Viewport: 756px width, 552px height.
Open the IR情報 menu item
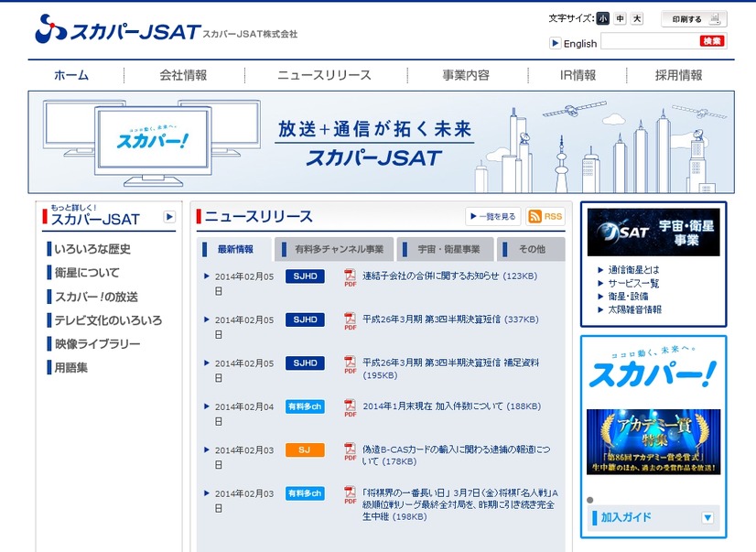(x=578, y=75)
